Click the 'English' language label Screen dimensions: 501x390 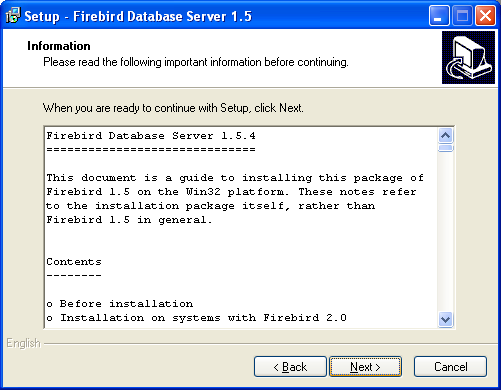click(23, 343)
